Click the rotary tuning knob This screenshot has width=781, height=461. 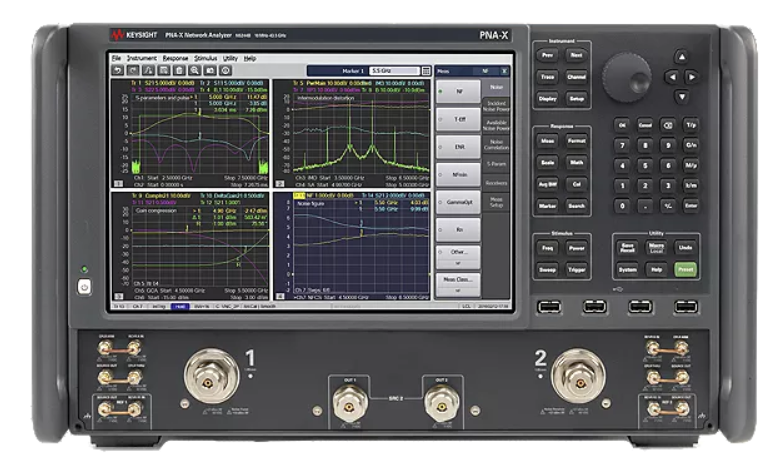tap(627, 78)
